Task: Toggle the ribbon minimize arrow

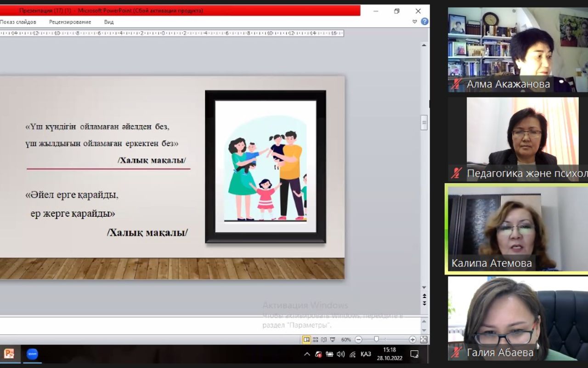Action: click(415, 22)
